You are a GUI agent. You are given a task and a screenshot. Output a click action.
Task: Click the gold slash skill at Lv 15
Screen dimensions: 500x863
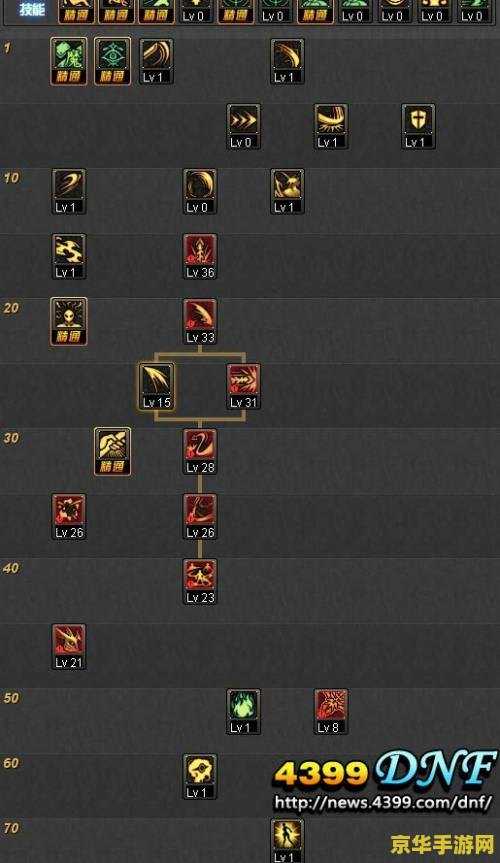click(156, 386)
